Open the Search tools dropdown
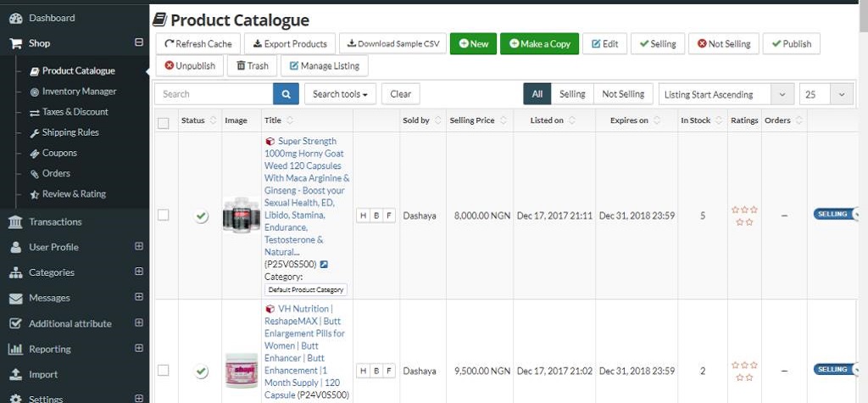This screenshot has height=403, width=868. coord(340,94)
